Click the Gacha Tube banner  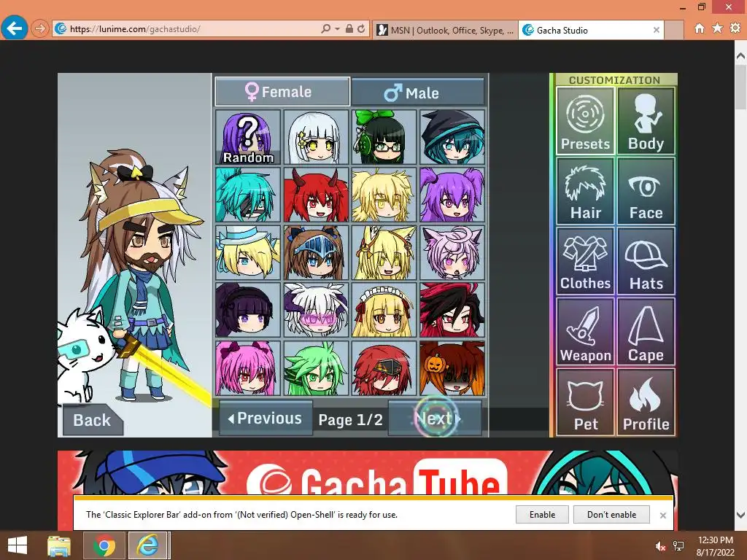[367, 472]
